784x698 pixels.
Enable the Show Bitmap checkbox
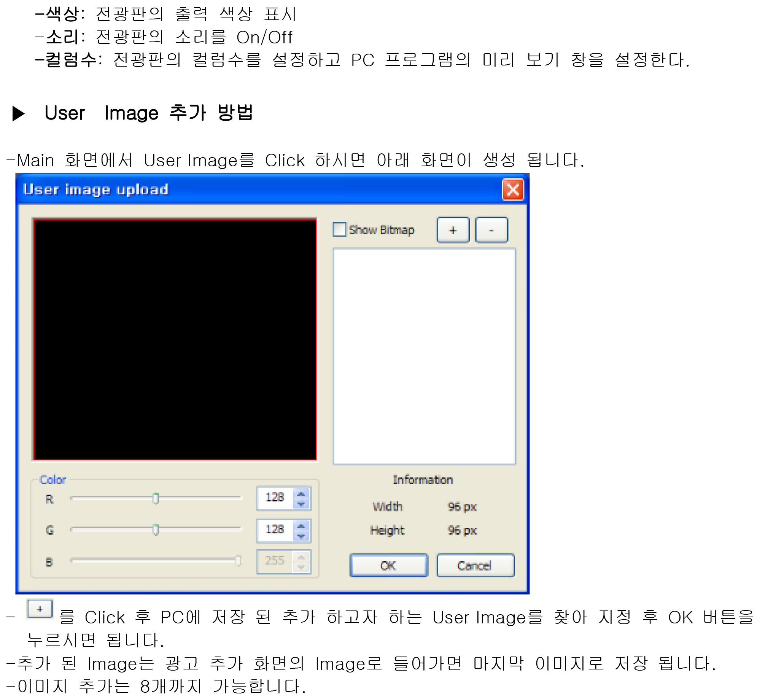click(x=339, y=229)
